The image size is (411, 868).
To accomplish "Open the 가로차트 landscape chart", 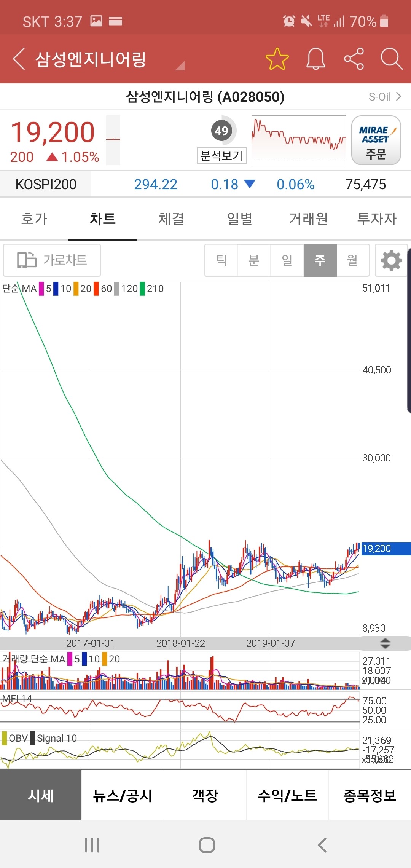I will 52,260.
